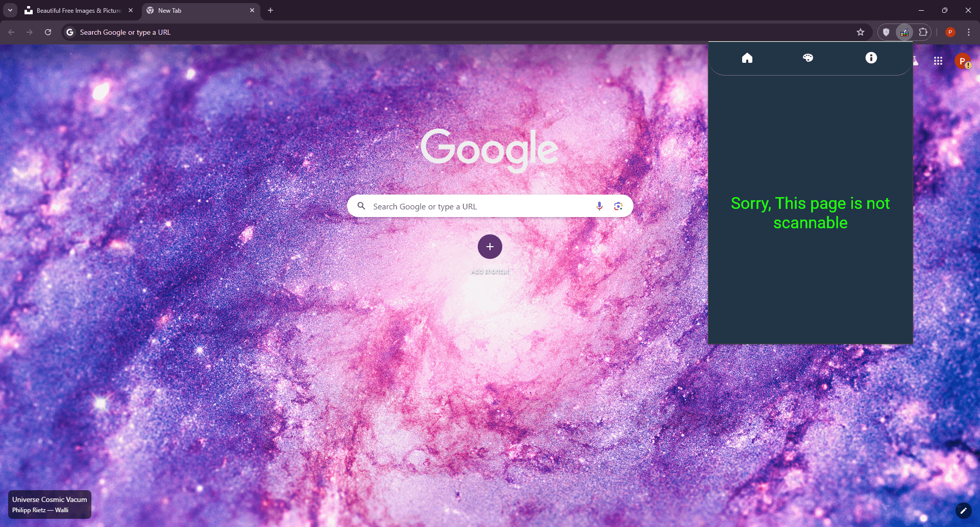Open the tab search dropdown arrow
This screenshot has width=980, height=527.
click(10, 10)
